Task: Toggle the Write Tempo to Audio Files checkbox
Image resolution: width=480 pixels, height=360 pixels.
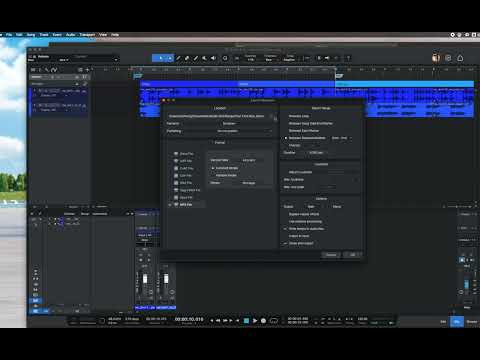Action: click(x=304, y=229)
